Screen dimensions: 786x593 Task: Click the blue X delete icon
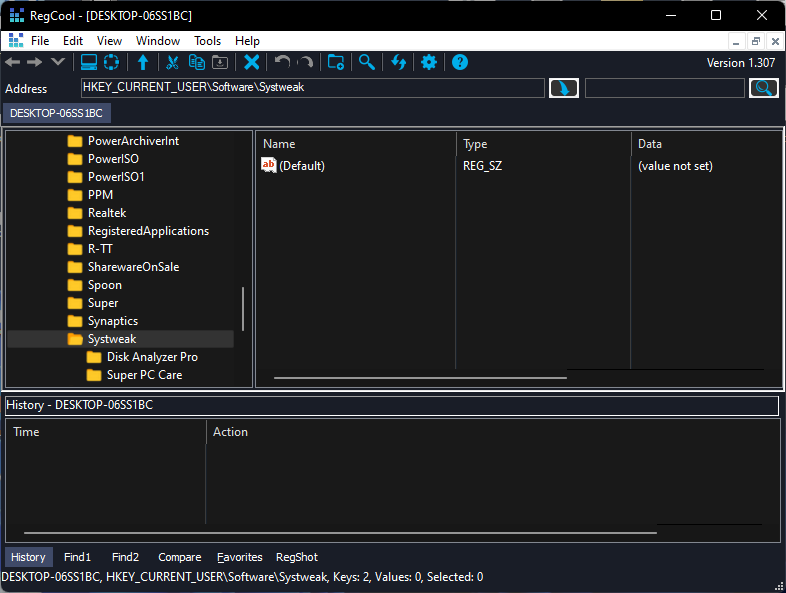pos(251,62)
